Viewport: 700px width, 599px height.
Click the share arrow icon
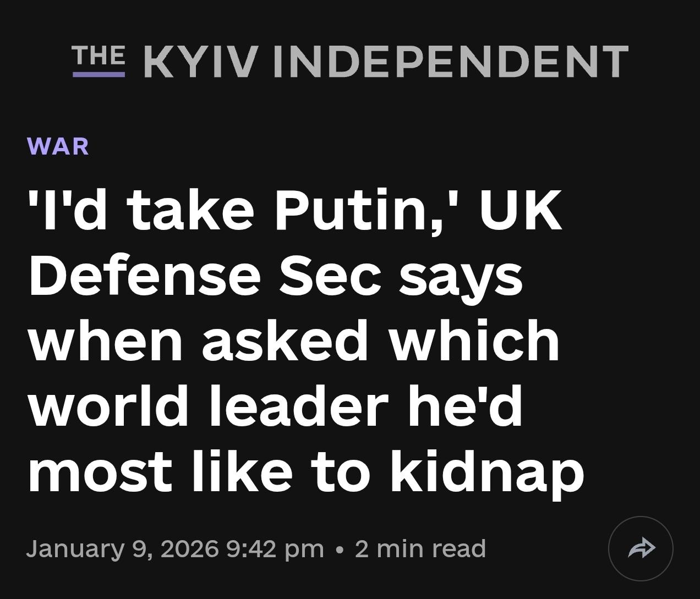pos(641,548)
